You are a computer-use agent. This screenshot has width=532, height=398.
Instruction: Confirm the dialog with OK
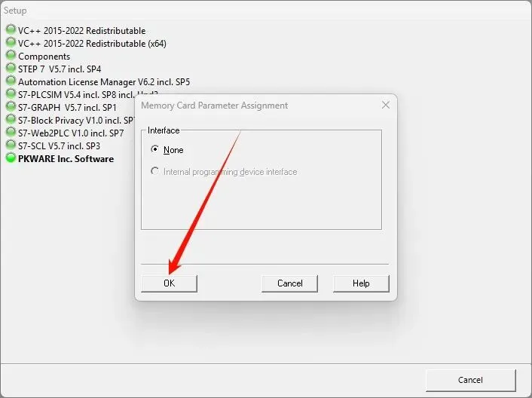[x=169, y=283]
